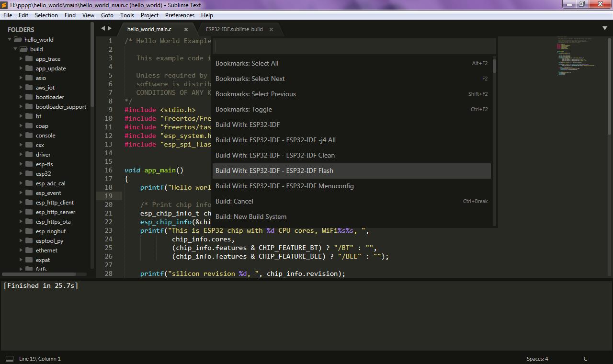Collapse the build folder
613x364 pixels.
click(15, 49)
